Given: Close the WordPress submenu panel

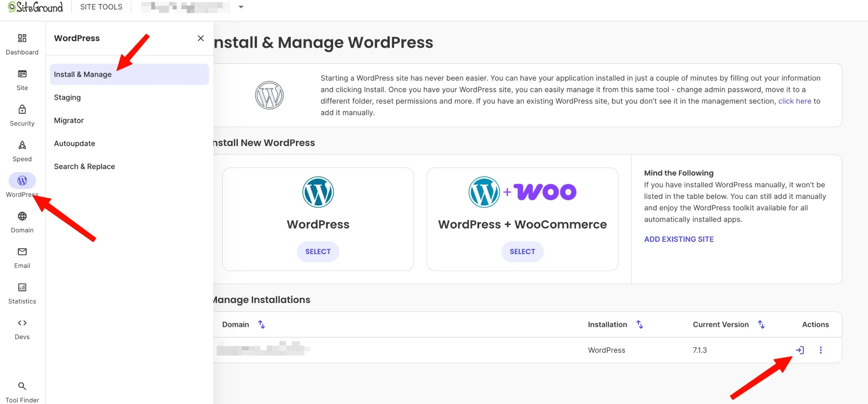Looking at the screenshot, I should click(201, 38).
